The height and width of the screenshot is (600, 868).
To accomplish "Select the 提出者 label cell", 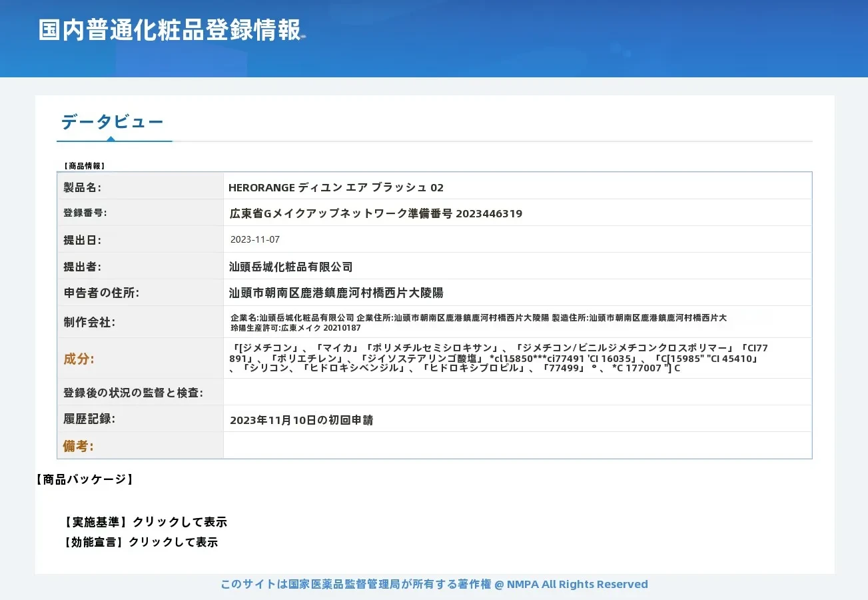I will coord(141,266).
